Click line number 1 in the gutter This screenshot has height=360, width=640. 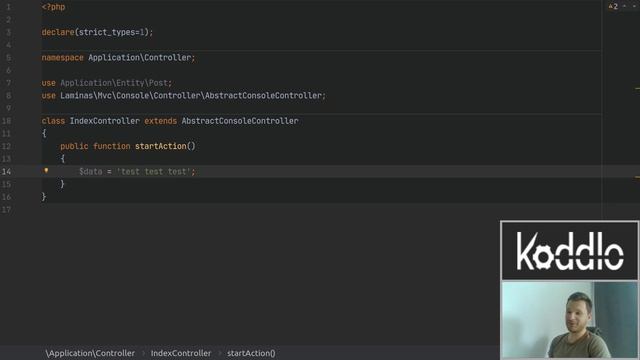pos(8,7)
